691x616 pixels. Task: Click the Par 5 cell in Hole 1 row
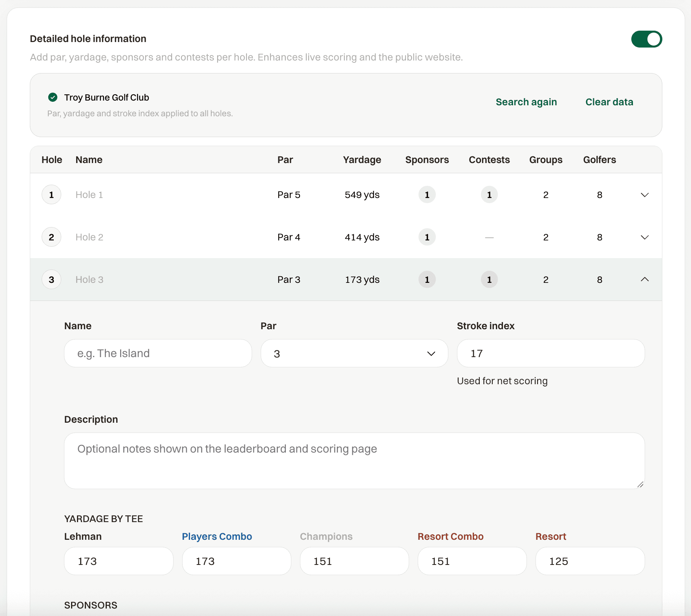[289, 195]
